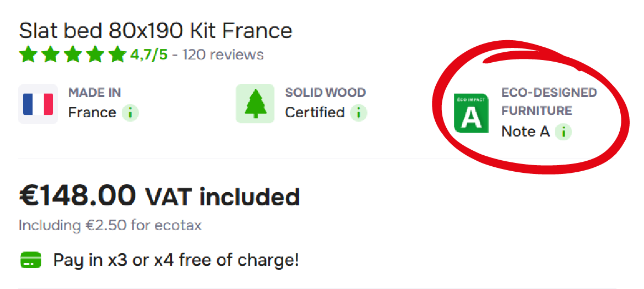Click Pay in x3 or x4 text

point(176,260)
